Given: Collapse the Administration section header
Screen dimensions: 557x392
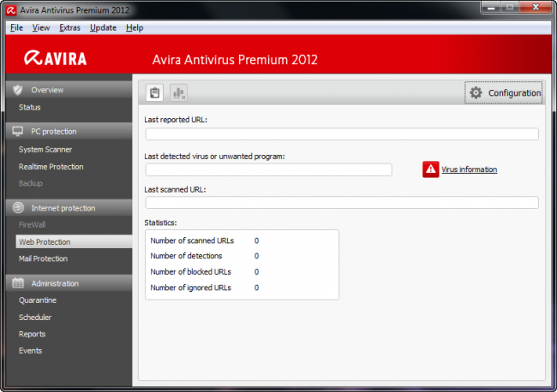Looking at the screenshot, I should (x=69, y=283).
